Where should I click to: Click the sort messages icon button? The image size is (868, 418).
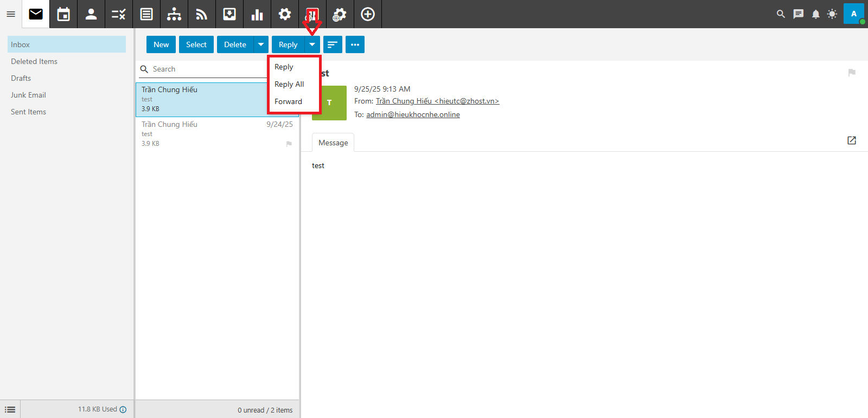(x=333, y=44)
